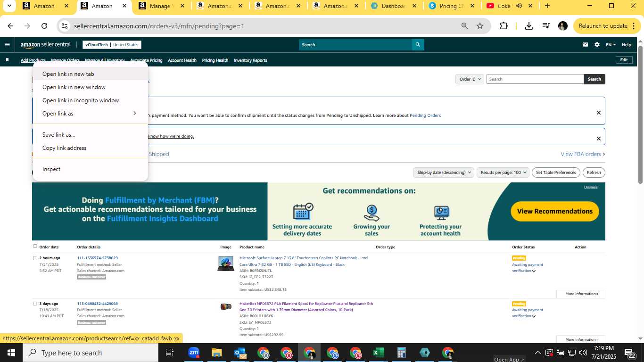Click the Set Table Preferences button
Viewport: 644px width, 362px height.
tap(556, 173)
